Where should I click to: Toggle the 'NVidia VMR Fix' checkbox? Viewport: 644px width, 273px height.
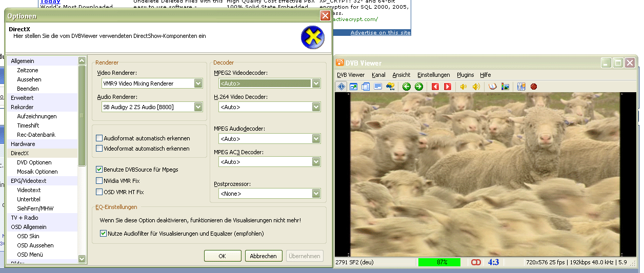coord(99,181)
